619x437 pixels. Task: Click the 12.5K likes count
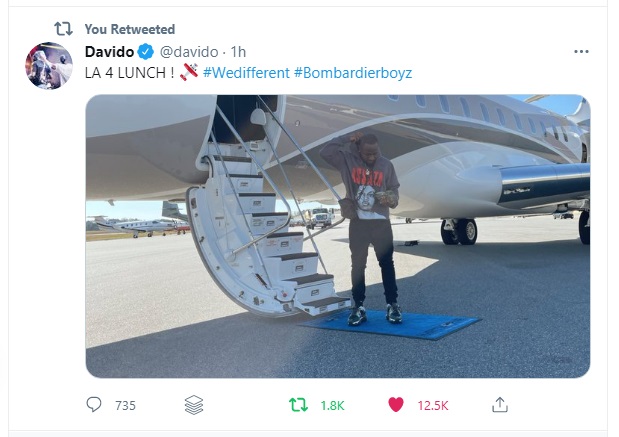[433, 405]
